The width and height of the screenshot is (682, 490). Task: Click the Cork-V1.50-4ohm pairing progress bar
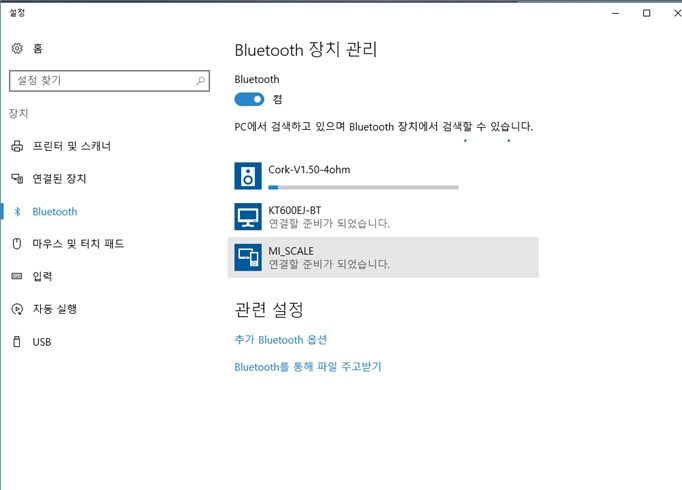click(x=364, y=188)
